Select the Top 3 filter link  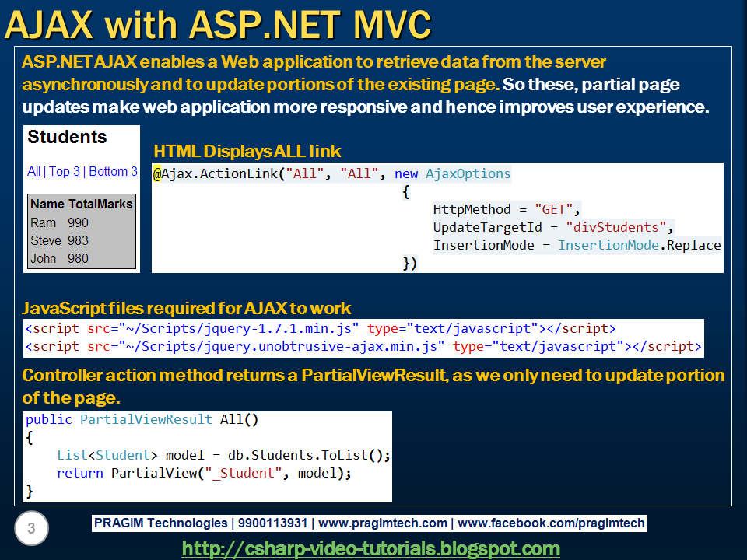coord(64,171)
